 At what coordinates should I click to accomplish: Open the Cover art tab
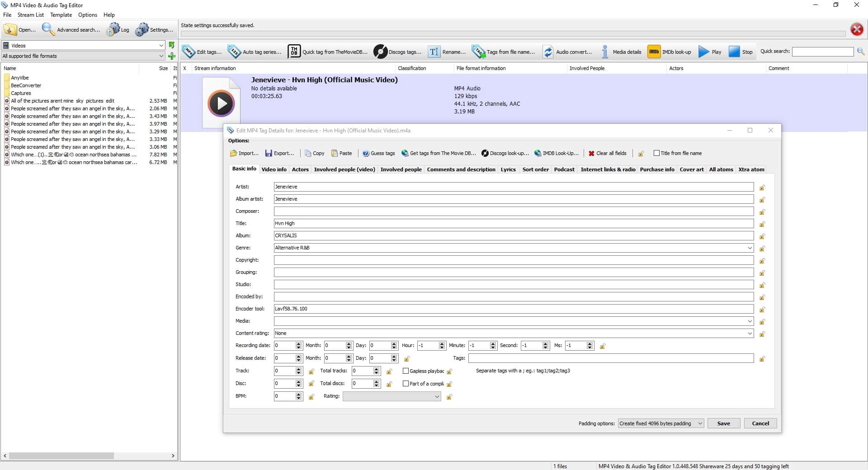692,169
